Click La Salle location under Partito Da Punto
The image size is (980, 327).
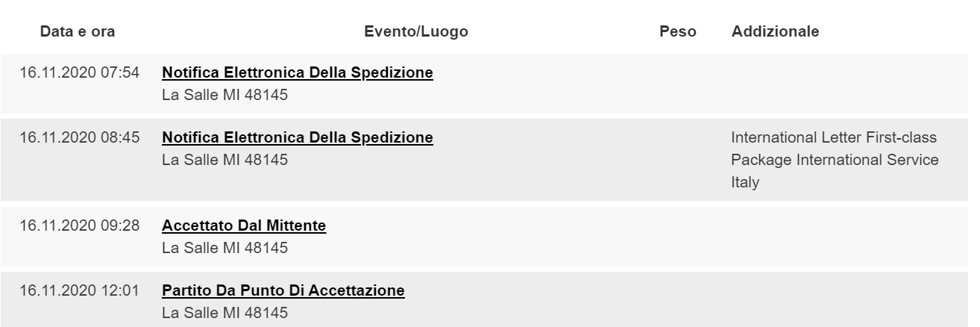tap(224, 311)
